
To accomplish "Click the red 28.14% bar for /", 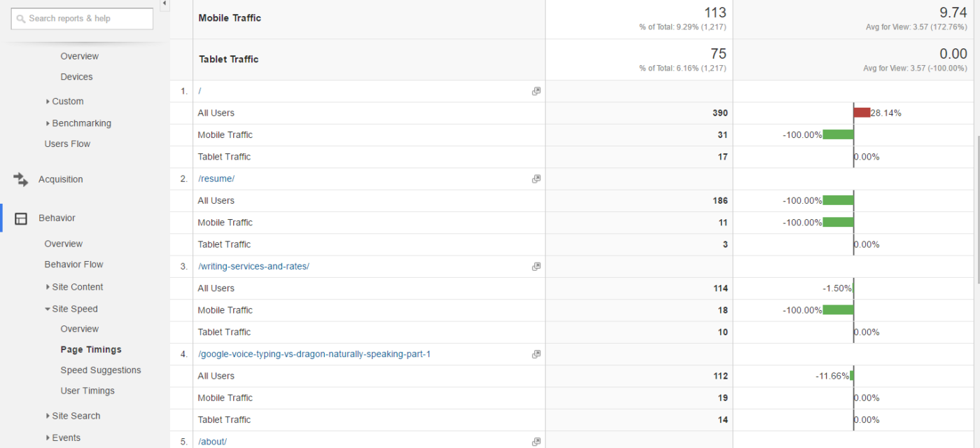I will 862,113.
